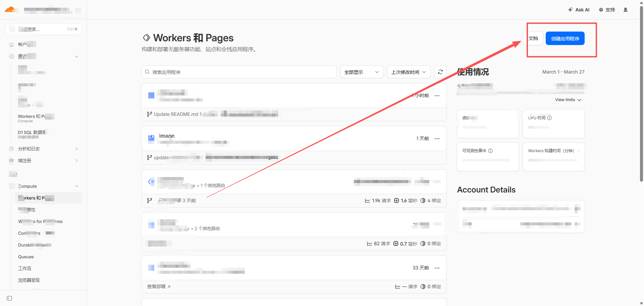Select Workers for Platforms in sidebar
Image resolution: width=644 pixels, height=306 pixels.
(x=40, y=222)
